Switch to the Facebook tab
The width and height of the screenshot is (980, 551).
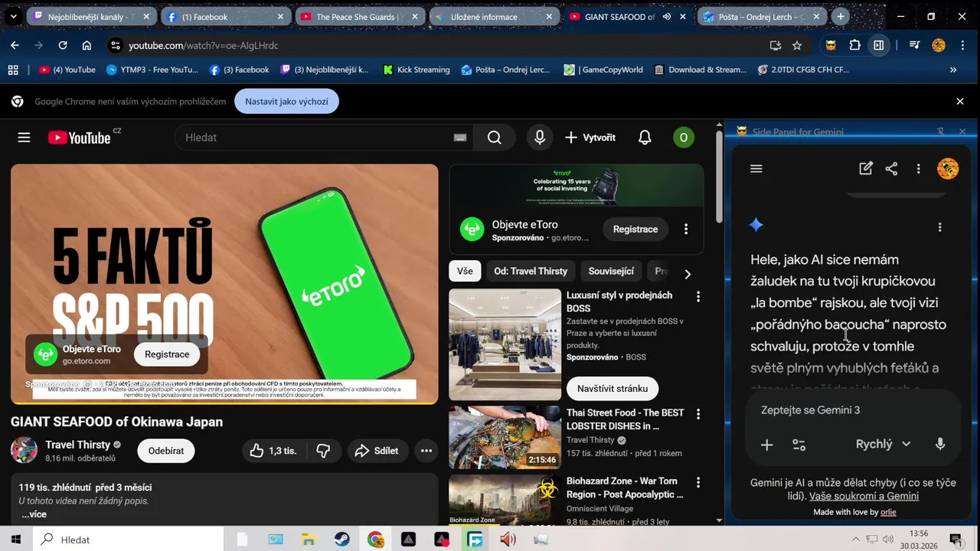pos(226,17)
